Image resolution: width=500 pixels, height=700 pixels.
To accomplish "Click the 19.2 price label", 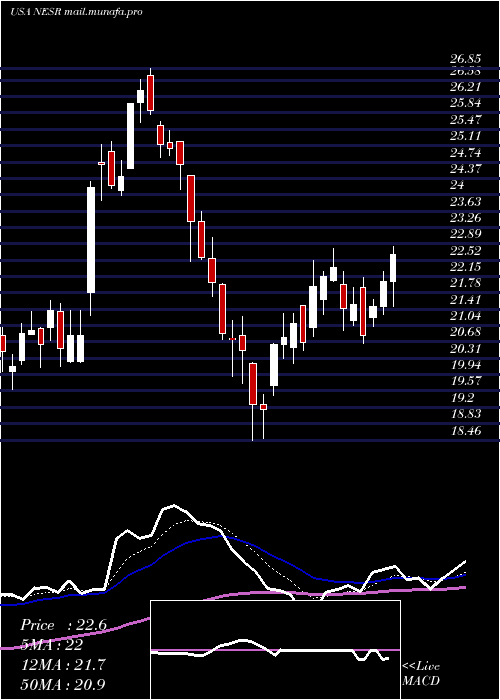I will click(x=461, y=398).
